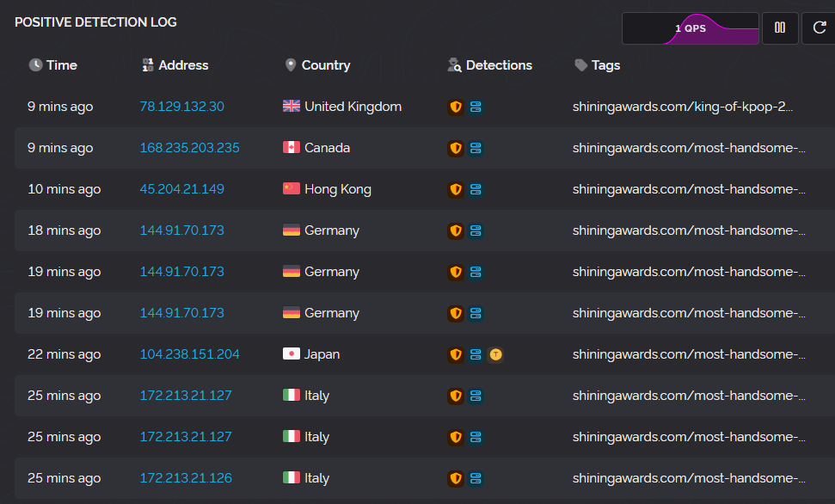
Task: Click the server icon for 172.213.21.126
Action: [476, 478]
